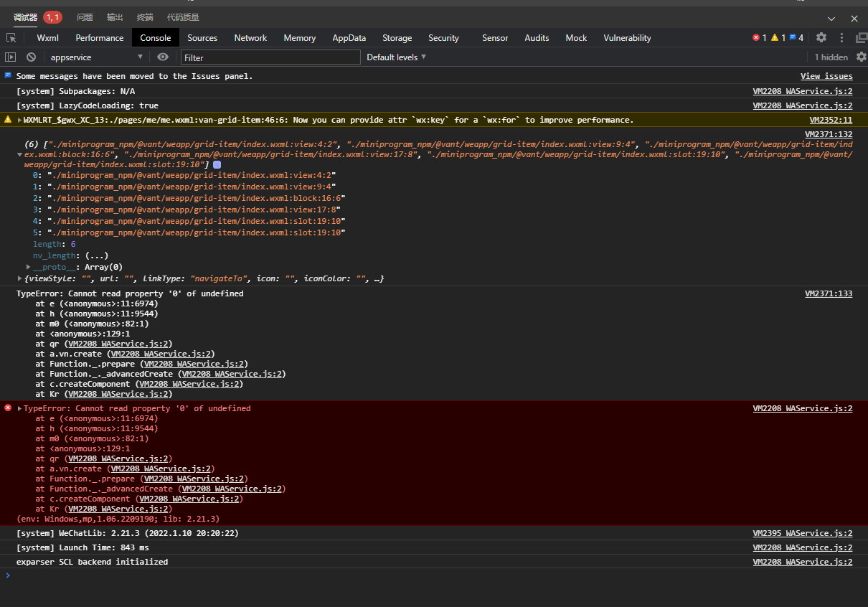Open the AppData panel tab
This screenshot has width=868, height=607.
tap(349, 37)
